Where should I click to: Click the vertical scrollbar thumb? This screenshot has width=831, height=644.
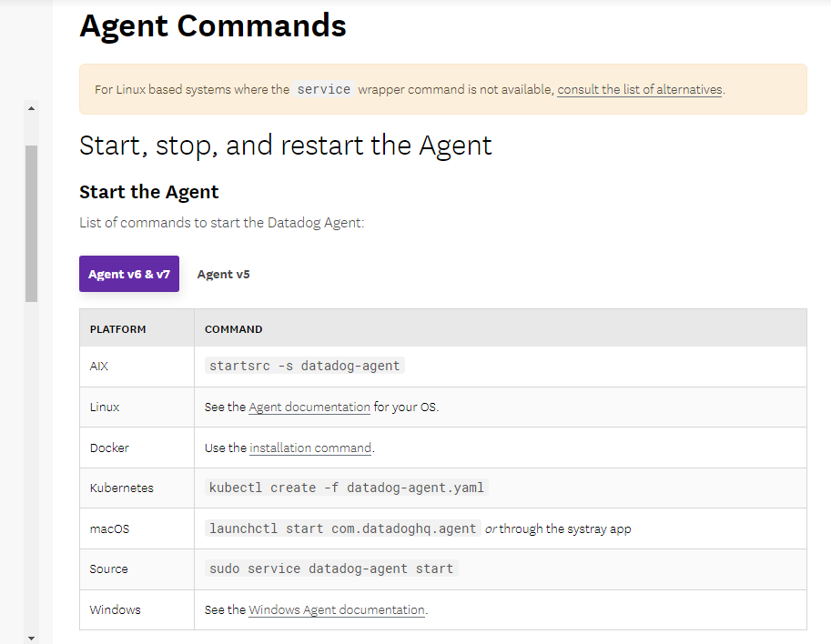point(31,224)
